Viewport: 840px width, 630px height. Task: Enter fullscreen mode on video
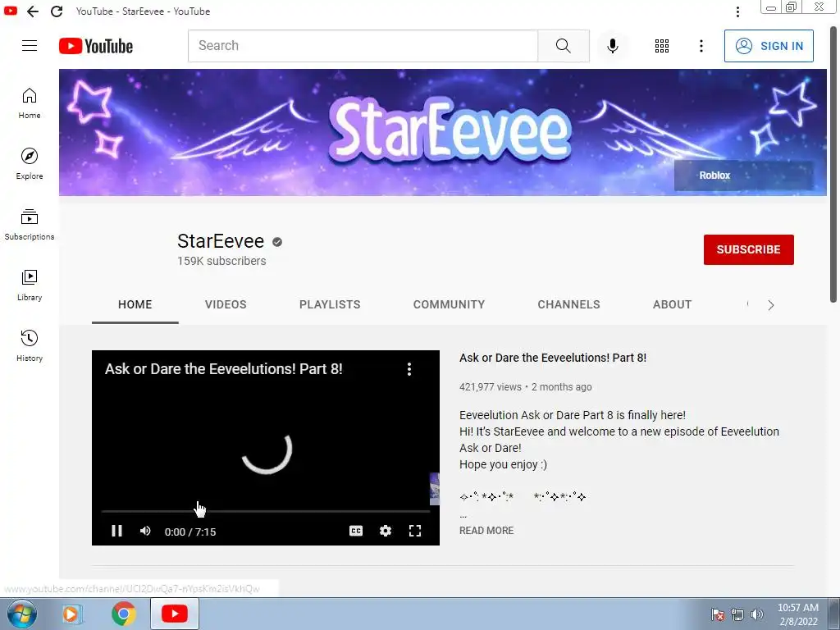[414, 531]
